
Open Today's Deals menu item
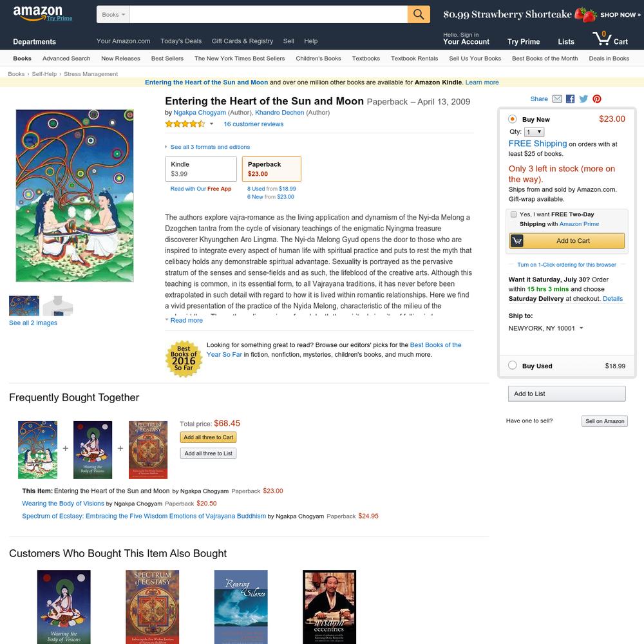click(x=181, y=41)
